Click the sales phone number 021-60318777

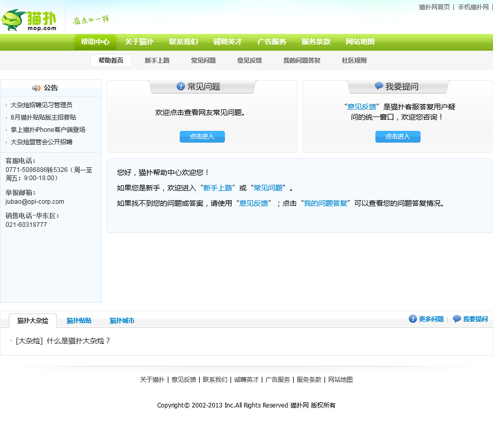(26, 225)
